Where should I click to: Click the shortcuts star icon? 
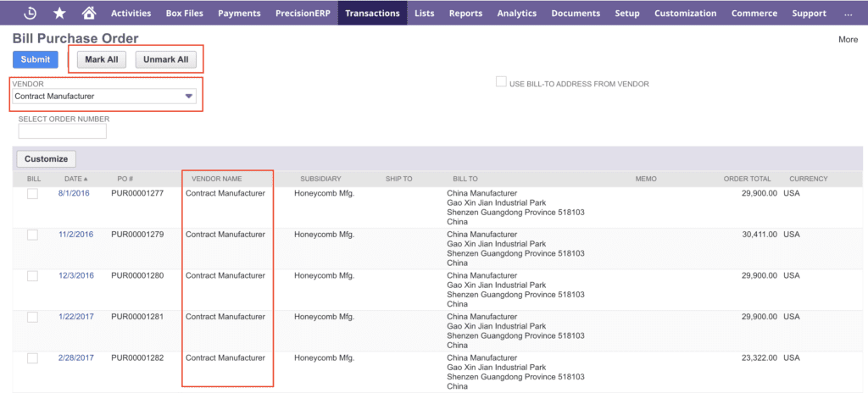tap(59, 13)
